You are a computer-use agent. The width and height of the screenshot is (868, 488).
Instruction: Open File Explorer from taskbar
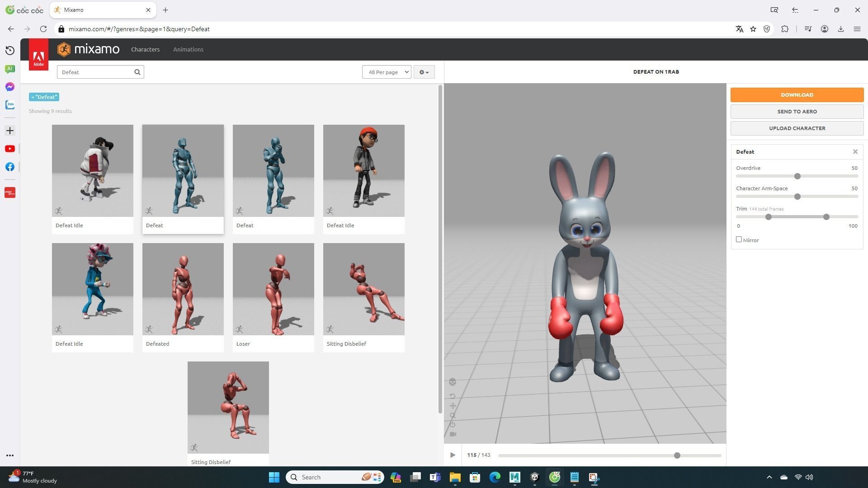[455, 477]
